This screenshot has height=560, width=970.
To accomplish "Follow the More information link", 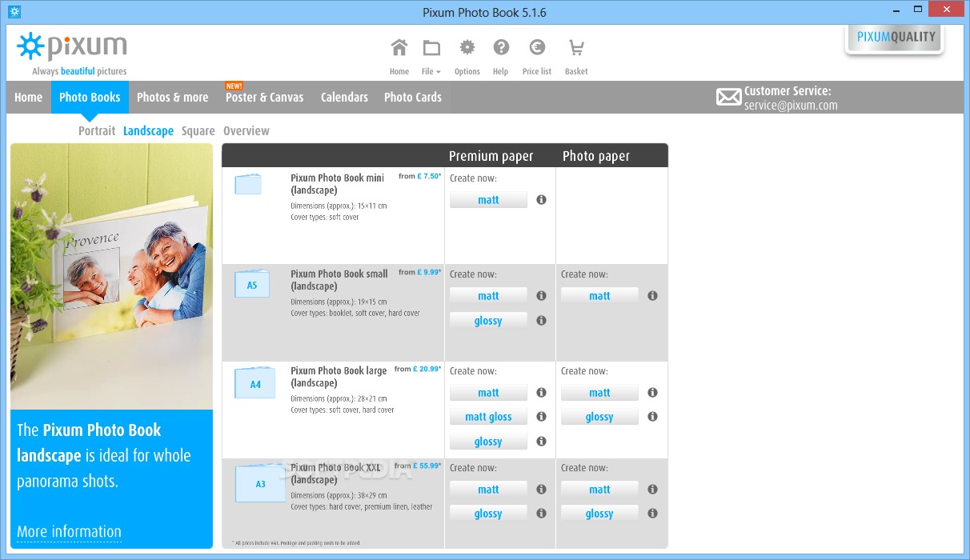I will click(69, 532).
